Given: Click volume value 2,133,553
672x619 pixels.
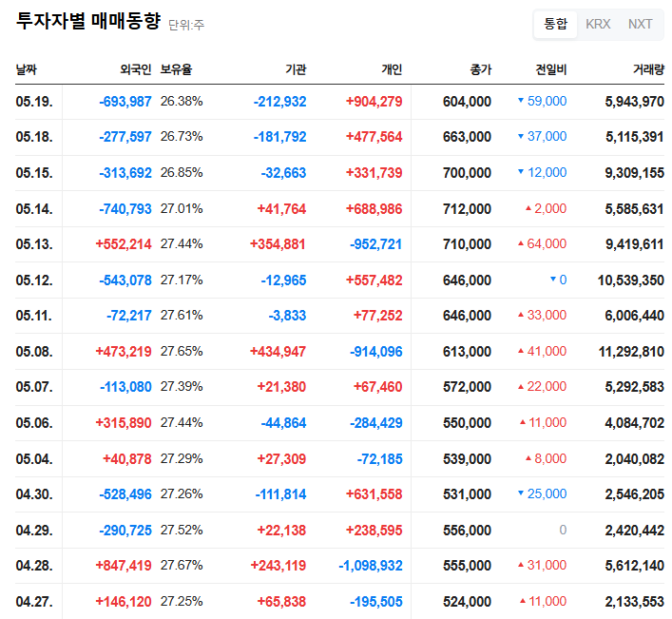Looking at the screenshot, I should (635, 602).
